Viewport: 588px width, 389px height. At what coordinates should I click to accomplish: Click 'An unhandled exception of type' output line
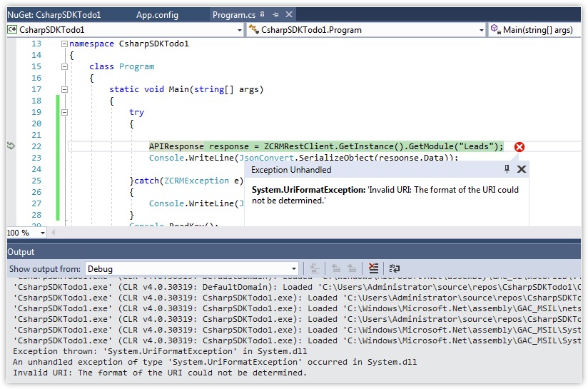pos(215,362)
